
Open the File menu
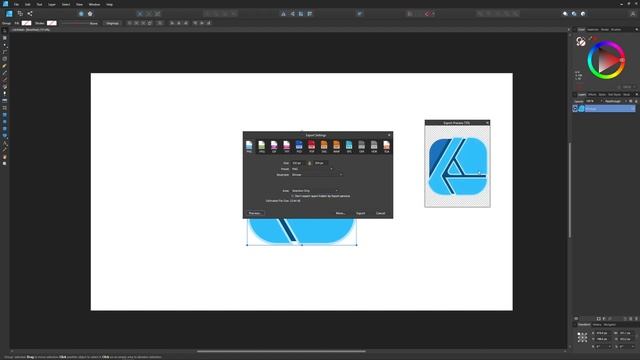pos(16,4)
